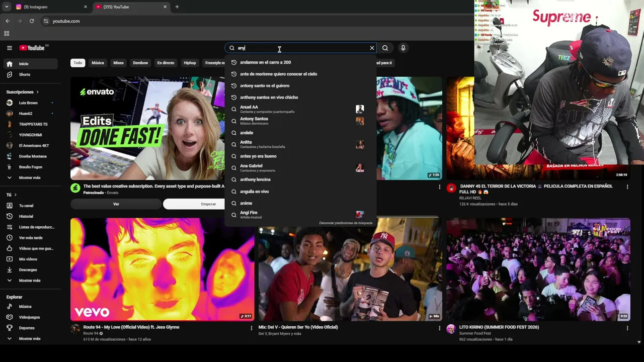Open Inicio in sidebar
The image size is (644, 362).
click(31, 64)
